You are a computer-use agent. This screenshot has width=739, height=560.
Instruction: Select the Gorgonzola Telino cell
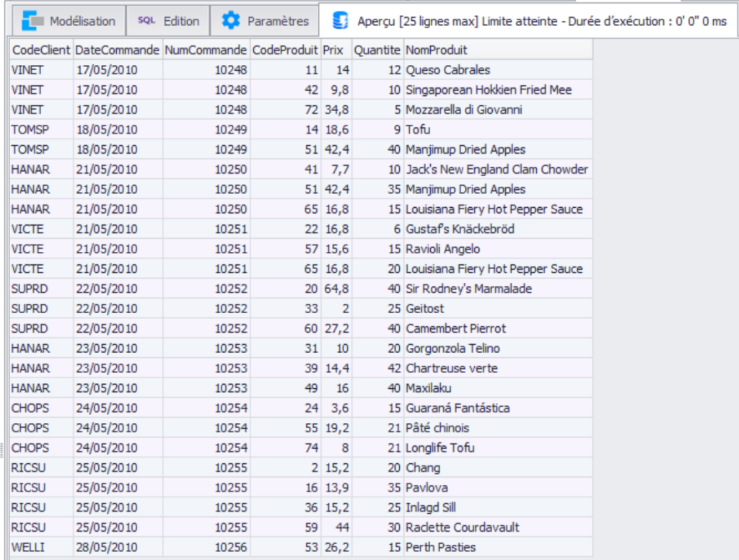point(498,349)
